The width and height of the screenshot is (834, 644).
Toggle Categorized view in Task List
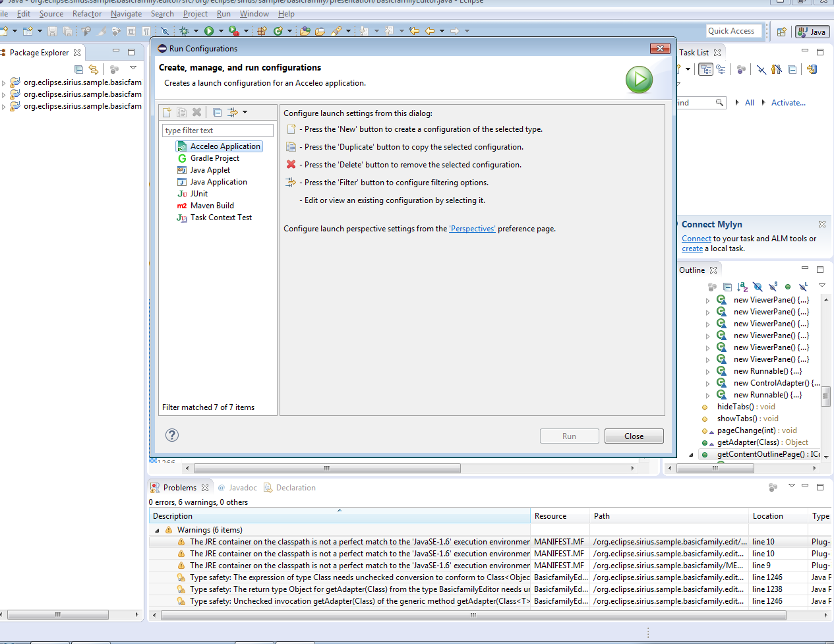pos(706,69)
